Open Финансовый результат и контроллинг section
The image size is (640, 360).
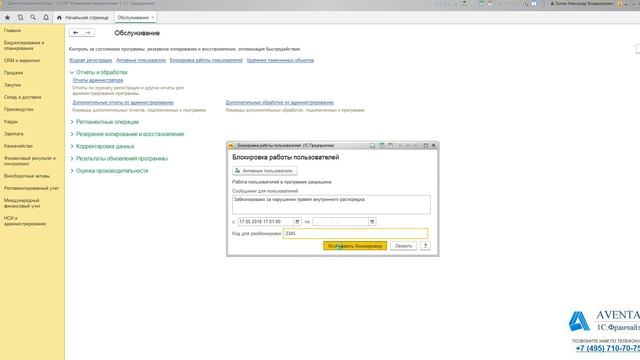pos(29,161)
